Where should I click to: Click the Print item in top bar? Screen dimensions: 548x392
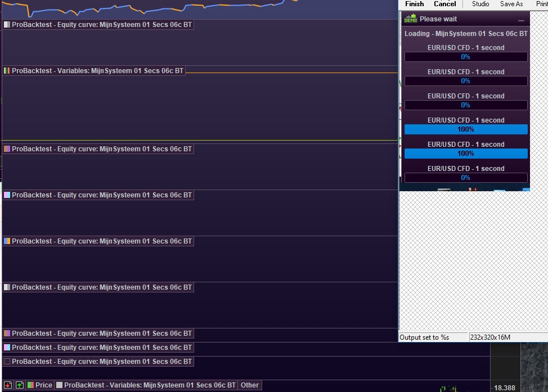pyautogui.click(x=542, y=4)
